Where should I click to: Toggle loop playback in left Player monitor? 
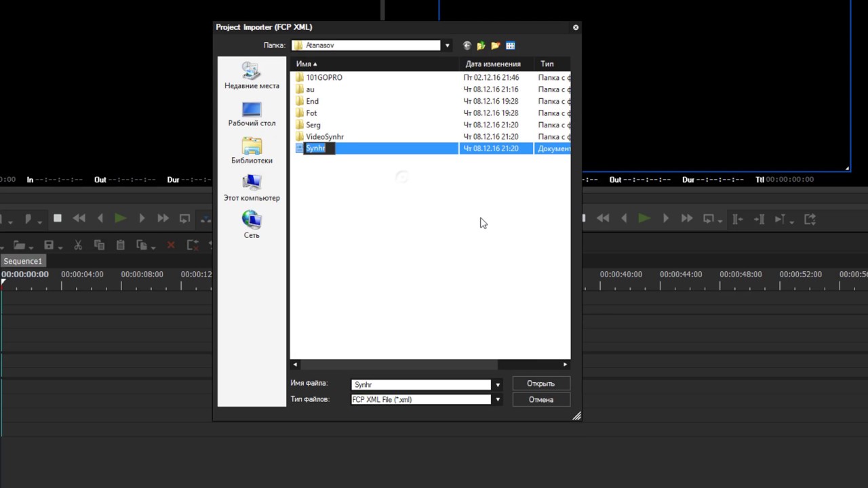pyautogui.click(x=184, y=218)
